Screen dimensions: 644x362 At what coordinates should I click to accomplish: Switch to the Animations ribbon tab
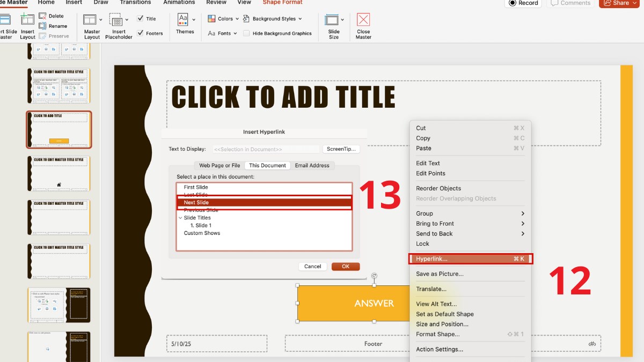pyautogui.click(x=179, y=3)
